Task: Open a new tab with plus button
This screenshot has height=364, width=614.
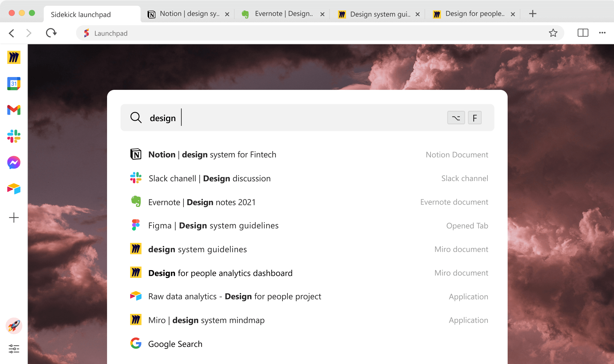Action: tap(533, 14)
